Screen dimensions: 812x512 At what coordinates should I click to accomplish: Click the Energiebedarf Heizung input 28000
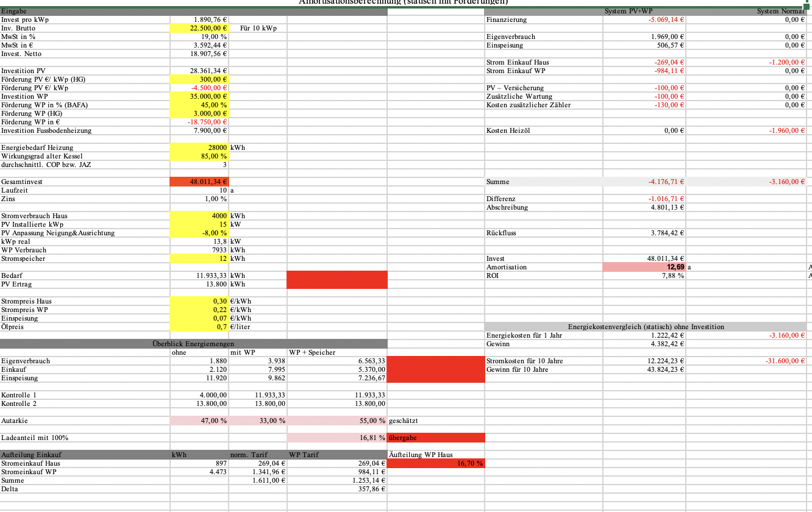click(x=199, y=148)
